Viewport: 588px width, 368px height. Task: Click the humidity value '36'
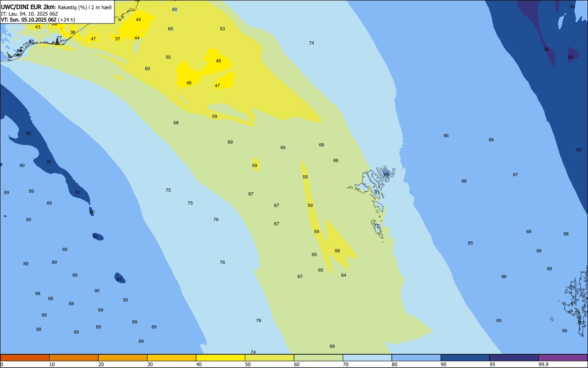click(x=73, y=33)
